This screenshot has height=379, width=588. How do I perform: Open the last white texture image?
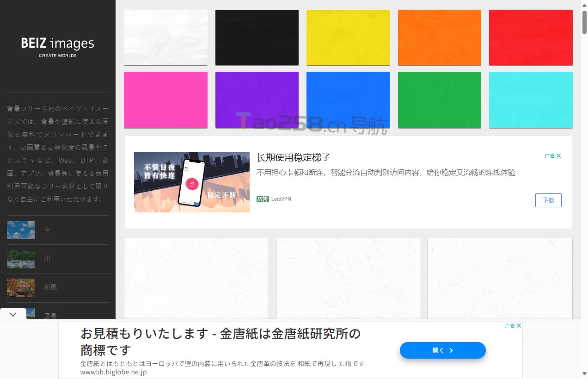tap(500, 278)
